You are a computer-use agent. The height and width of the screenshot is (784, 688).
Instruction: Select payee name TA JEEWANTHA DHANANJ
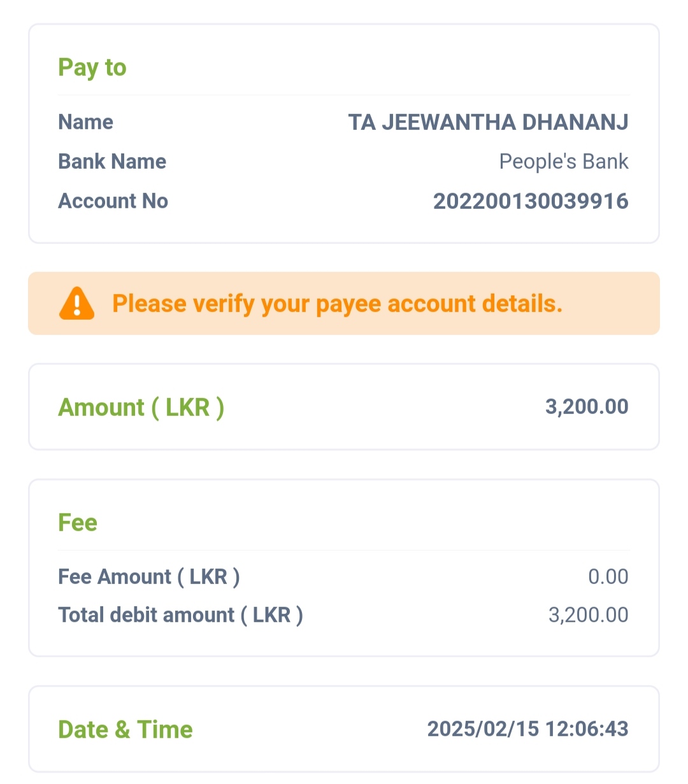tap(488, 122)
